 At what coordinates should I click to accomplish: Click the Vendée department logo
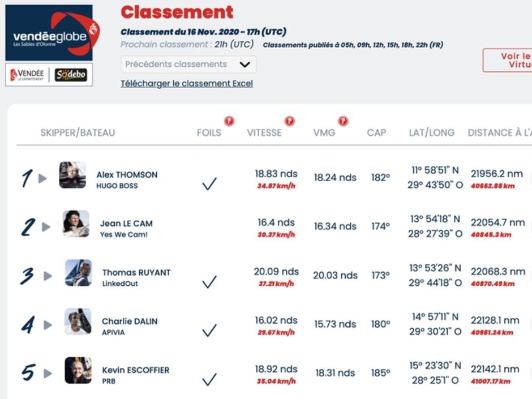[x=27, y=75]
